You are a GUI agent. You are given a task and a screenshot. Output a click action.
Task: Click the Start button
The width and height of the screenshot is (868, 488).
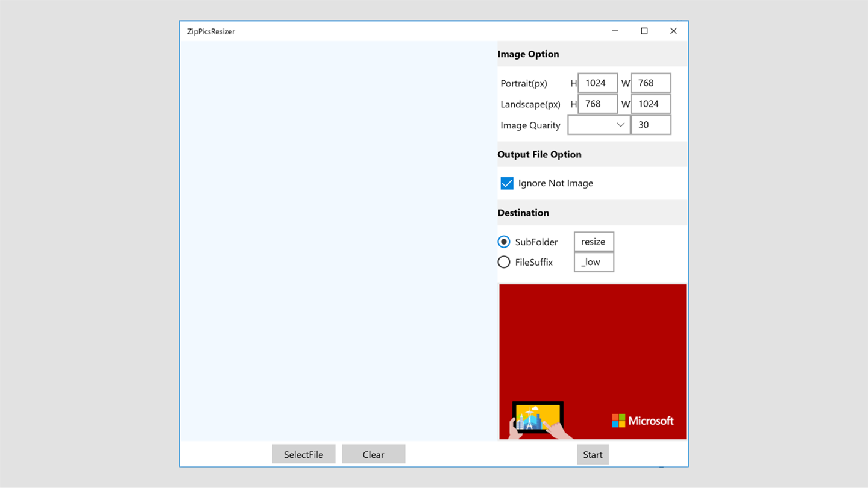pos(593,454)
